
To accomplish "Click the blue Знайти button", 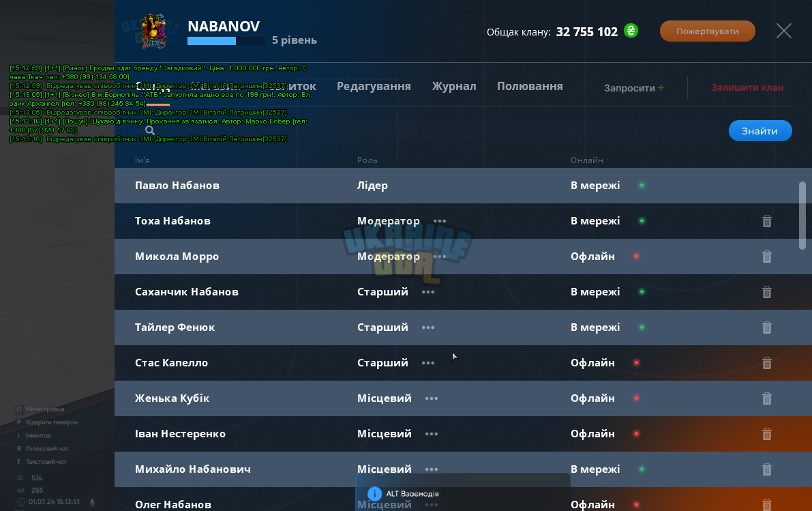I will [760, 130].
